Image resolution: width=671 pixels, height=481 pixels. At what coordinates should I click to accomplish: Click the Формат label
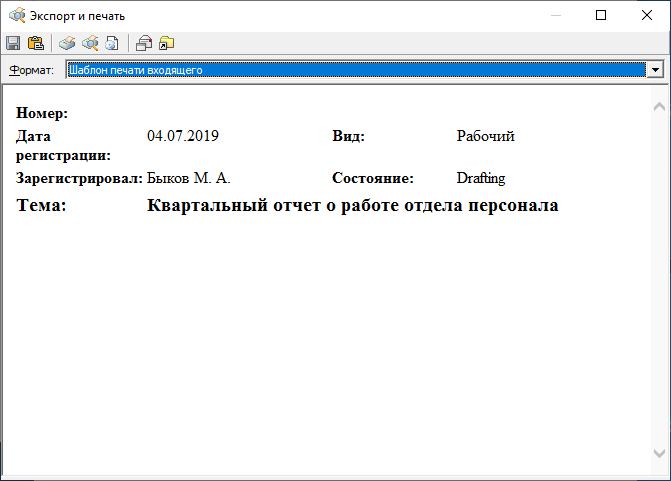click(x=31, y=70)
